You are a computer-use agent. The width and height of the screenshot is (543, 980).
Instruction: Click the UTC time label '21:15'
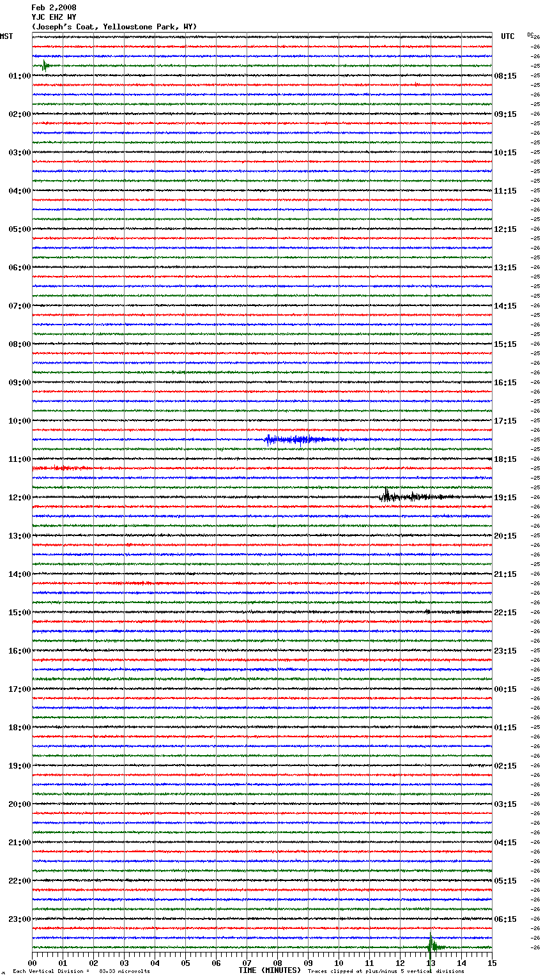(505, 574)
